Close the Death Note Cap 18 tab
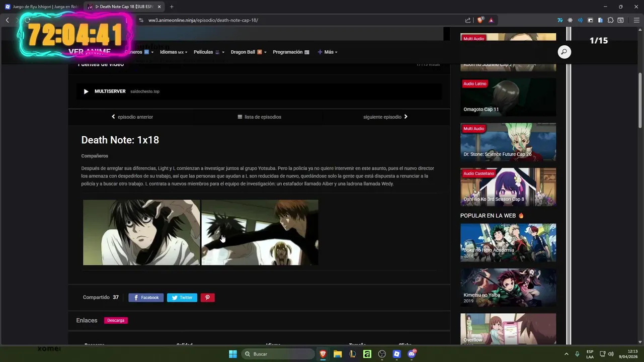644x362 pixels. [x=159, y=7]
